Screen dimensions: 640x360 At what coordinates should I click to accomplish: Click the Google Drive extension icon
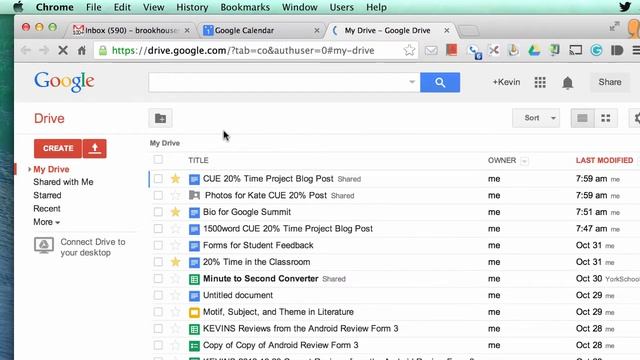tap(534, 50)
